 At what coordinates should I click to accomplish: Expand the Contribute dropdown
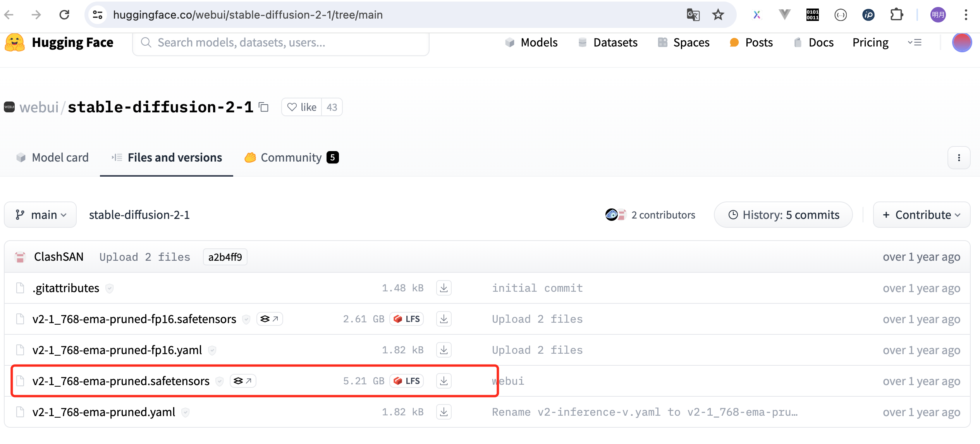click(922, 215)
